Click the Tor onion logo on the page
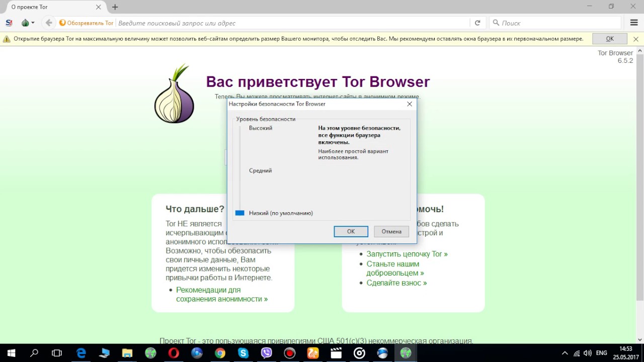Screen dimensions: 644x362 coord(174,94)
